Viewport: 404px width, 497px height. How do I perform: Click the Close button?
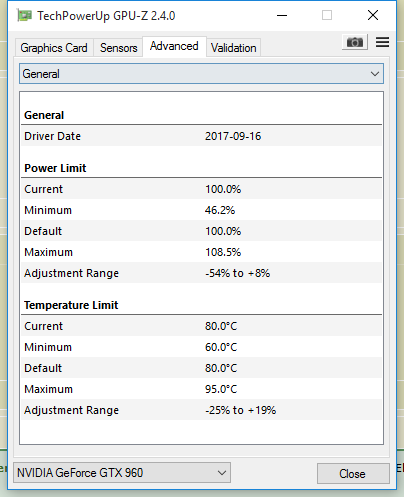(353, 474)
